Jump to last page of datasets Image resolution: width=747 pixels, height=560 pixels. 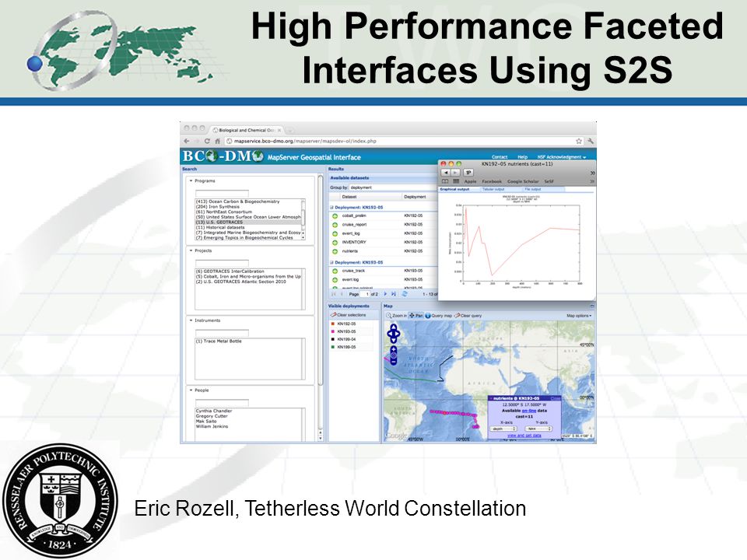[x=394, y=294]
